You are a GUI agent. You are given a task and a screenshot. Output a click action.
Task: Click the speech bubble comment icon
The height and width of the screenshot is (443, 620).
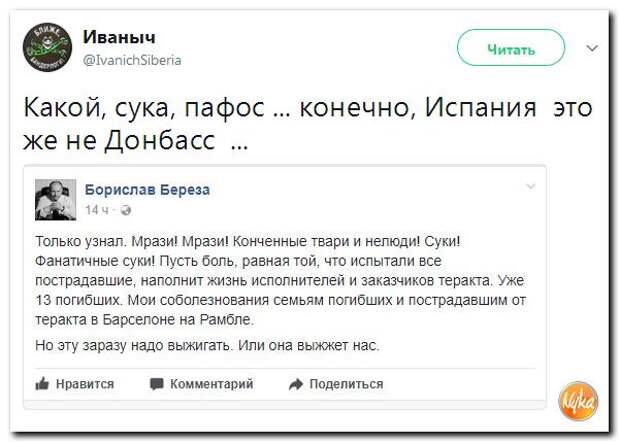click(157, 384)
